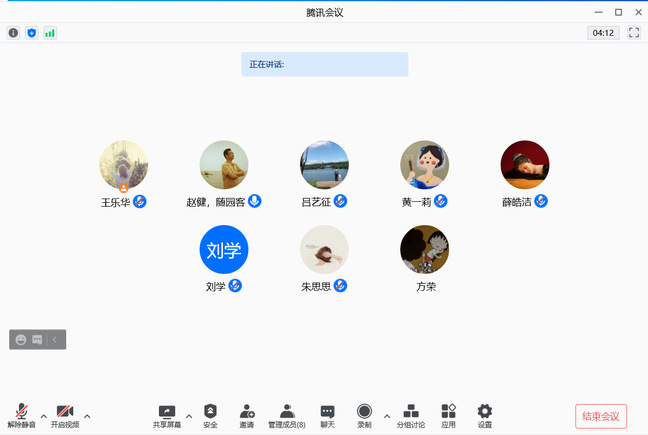Enter full screen mode
The width and height of the screenshot is (648, 435).
point(633,33)
